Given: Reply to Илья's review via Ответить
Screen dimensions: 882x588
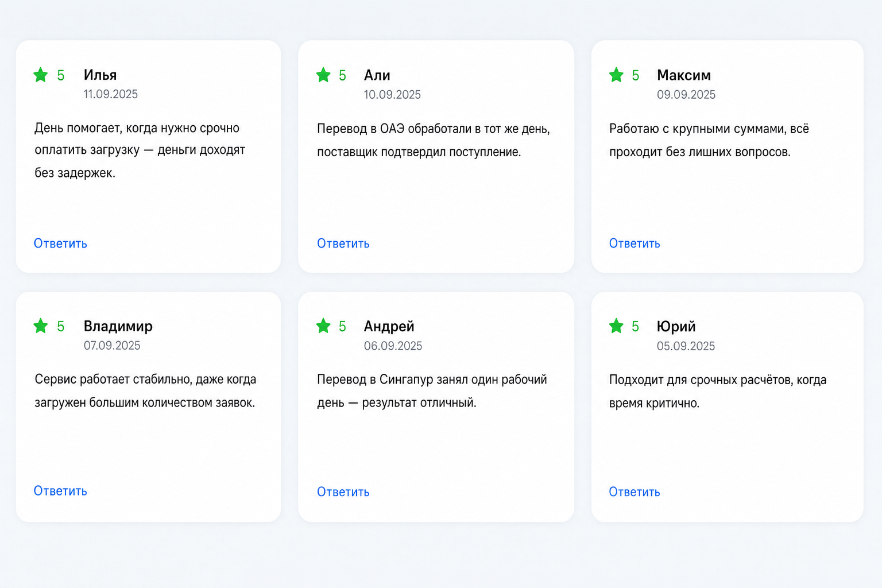Looking at the screenshot, I should tap(60, 243).
